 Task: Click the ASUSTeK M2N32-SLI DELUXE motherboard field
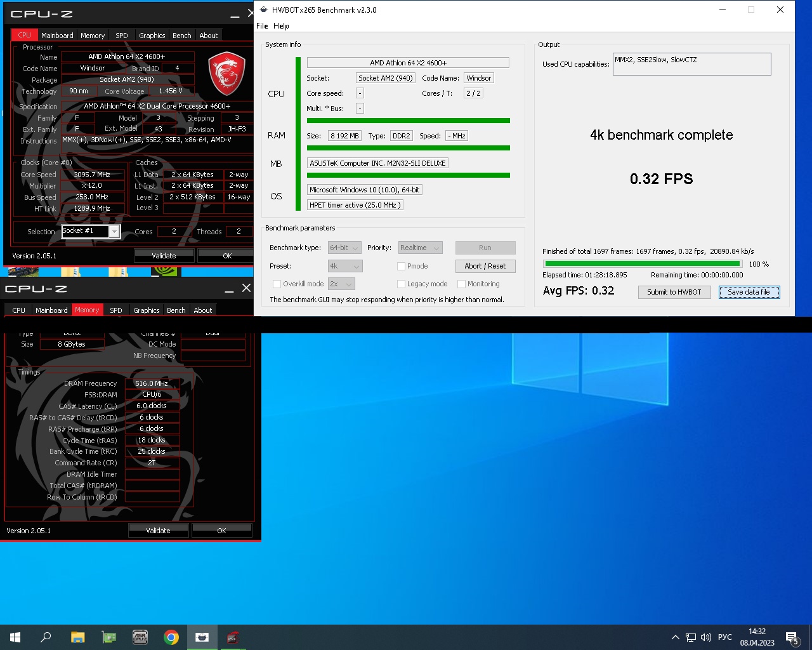pyautogui.click(x=377, y=163)
